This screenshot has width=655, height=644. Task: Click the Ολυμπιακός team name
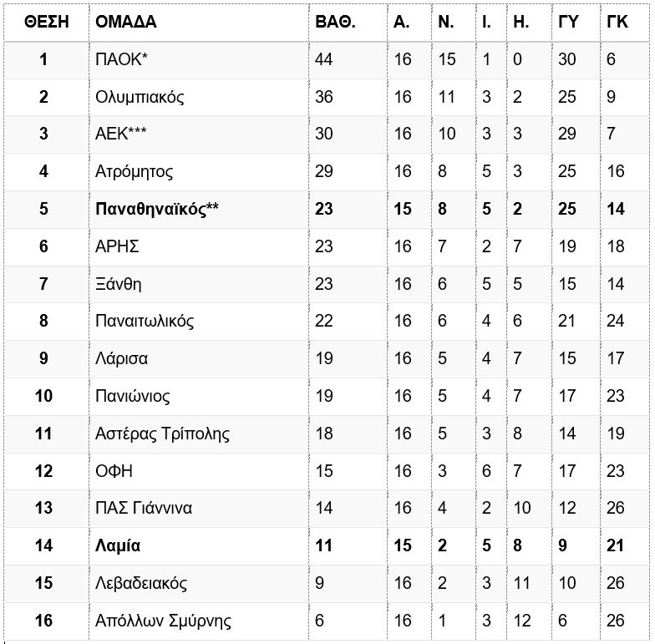pos(140,97)
